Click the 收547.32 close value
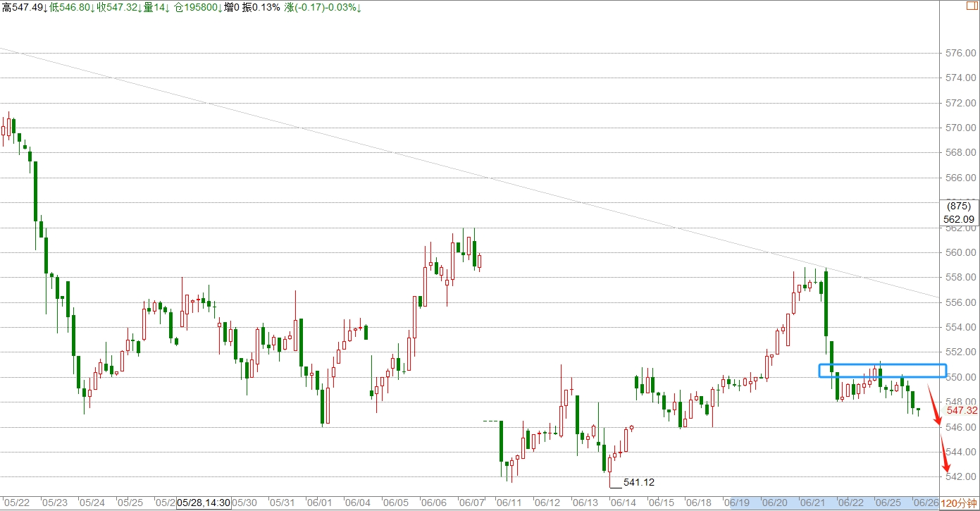 click(x=118, y=7)
